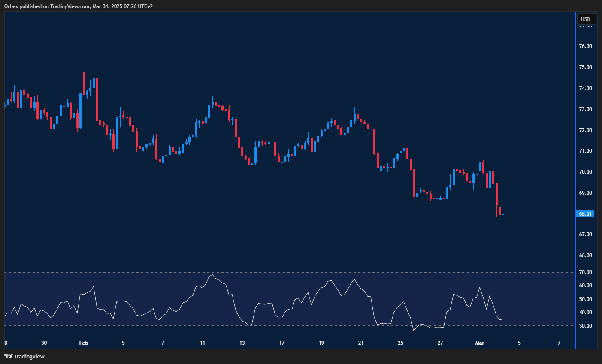Select the Feb date axis label
This screenshot has height=364, width=602.
point(84,343)
